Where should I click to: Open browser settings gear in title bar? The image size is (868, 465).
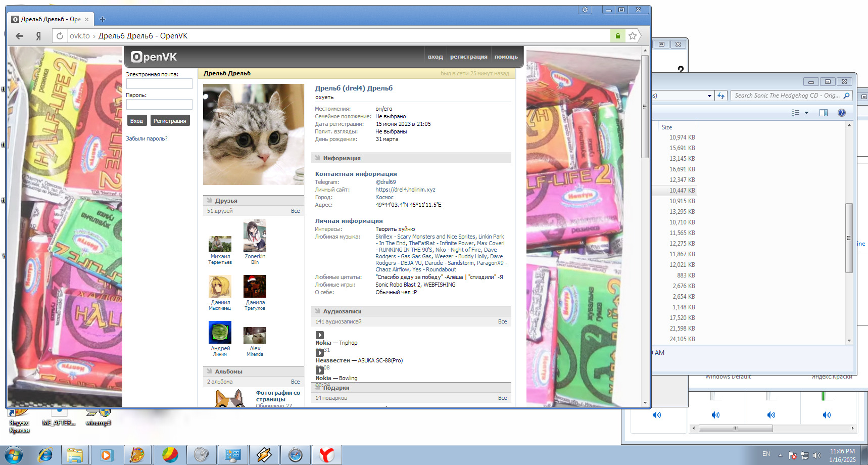click(585, 10)
